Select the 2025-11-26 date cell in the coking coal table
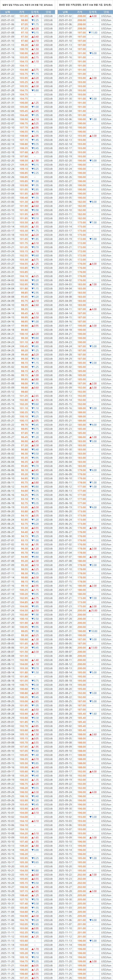The width and height of the screenshot is (113, 980). pos(66,978)
